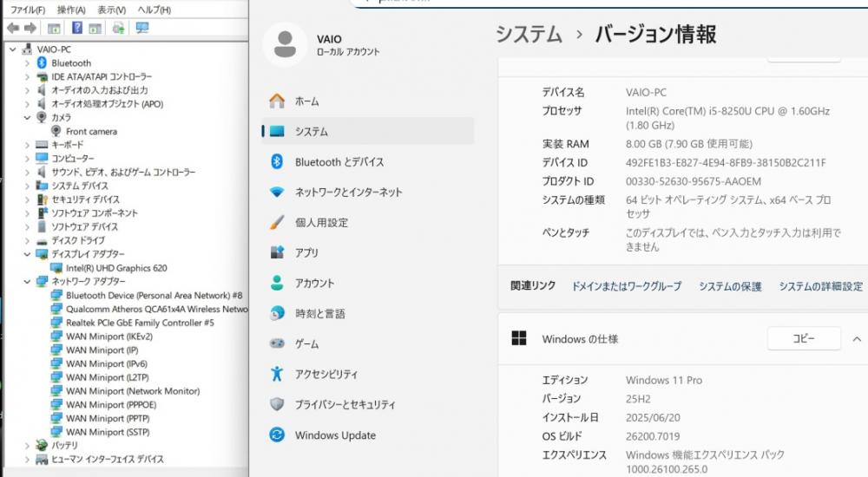
Task: Select WAN Miniport (IKEv2)
Action: pyautogui.click(x=109, y=336)
